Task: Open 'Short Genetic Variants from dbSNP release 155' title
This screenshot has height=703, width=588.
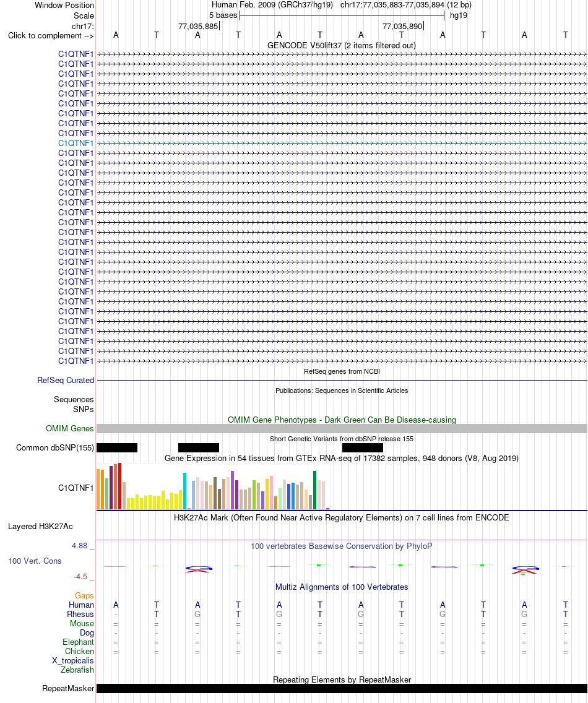Action: (x=342, y=439)
